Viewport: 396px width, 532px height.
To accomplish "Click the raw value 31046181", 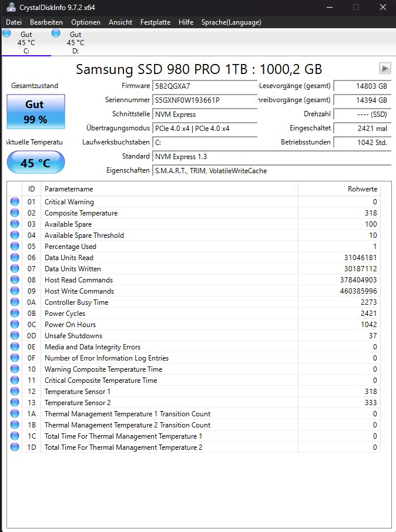I will tap(360, 258).
